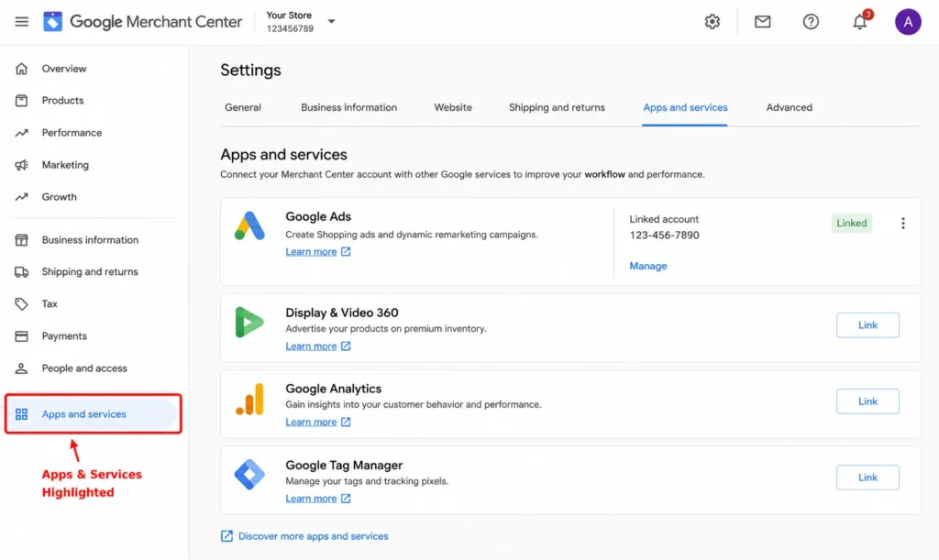Select Apps and services in sidebar
This screenshot has height=560, width=939.
point(93,414)
